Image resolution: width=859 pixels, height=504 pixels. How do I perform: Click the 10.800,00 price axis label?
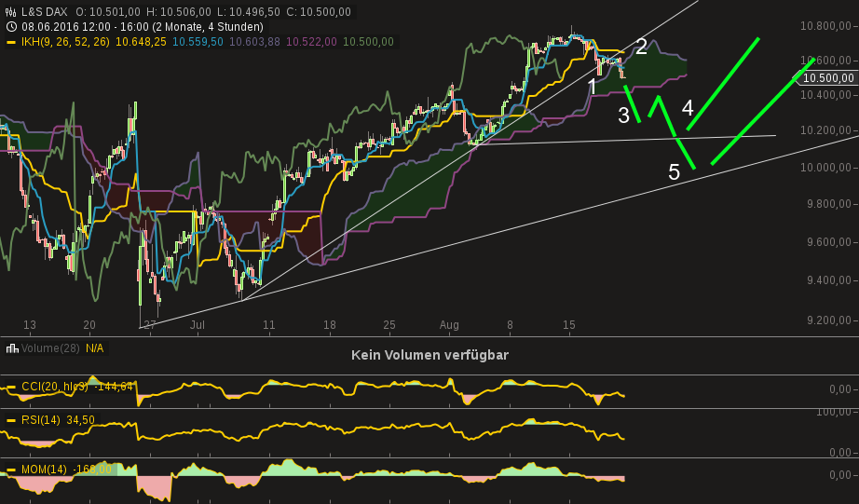click(x=825, y=26)
